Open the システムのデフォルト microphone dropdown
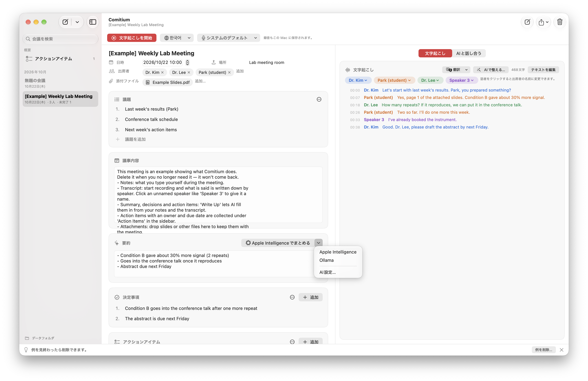The image size is (588, 381). click(229, 38)
